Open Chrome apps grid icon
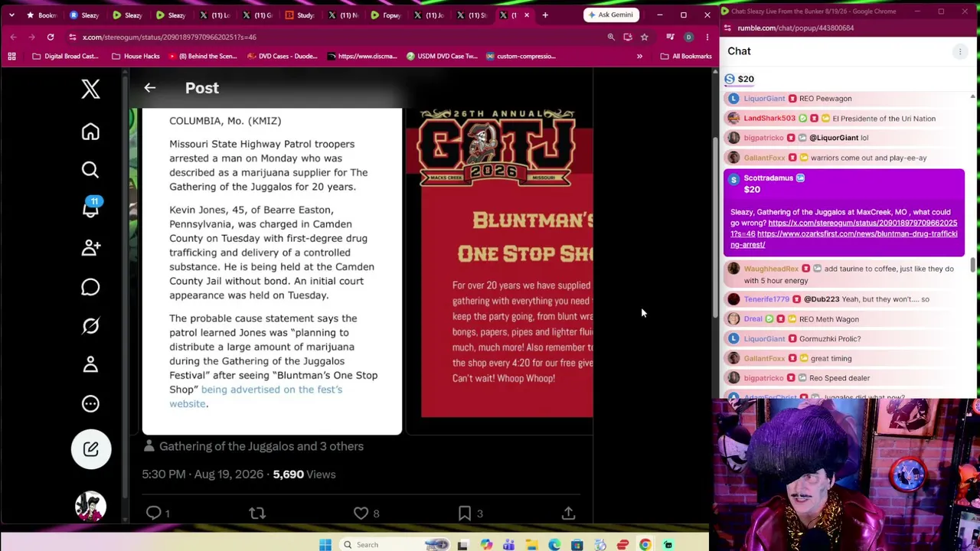Viewport: 980px width, 551px height. coord(11,56)
